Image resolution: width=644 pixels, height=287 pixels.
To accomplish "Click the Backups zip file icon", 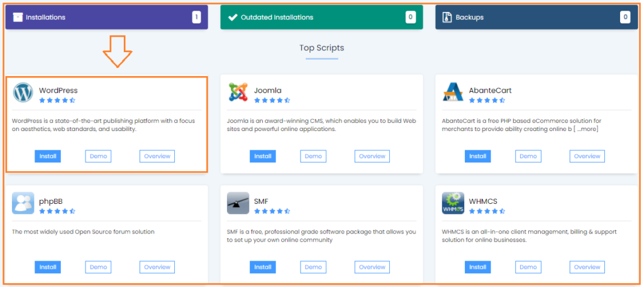I will click(x=447, y=17).
